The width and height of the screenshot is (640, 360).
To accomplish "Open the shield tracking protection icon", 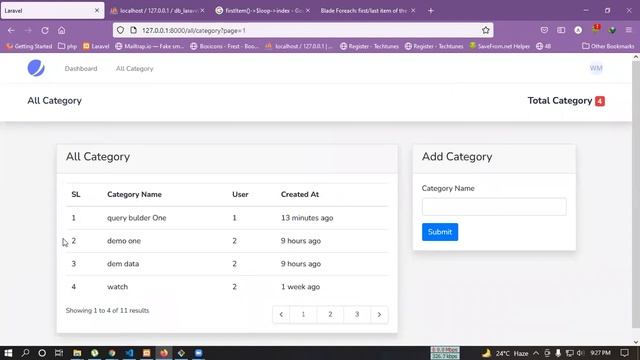I will tap(120, 30).
